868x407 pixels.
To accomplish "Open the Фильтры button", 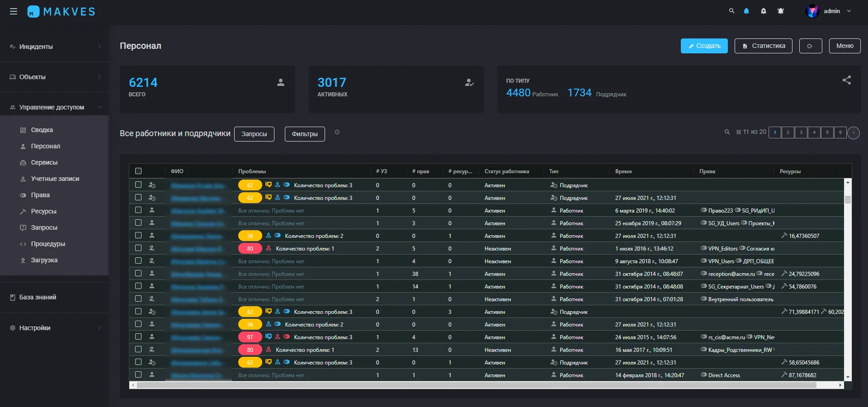I will coord(305,134).
